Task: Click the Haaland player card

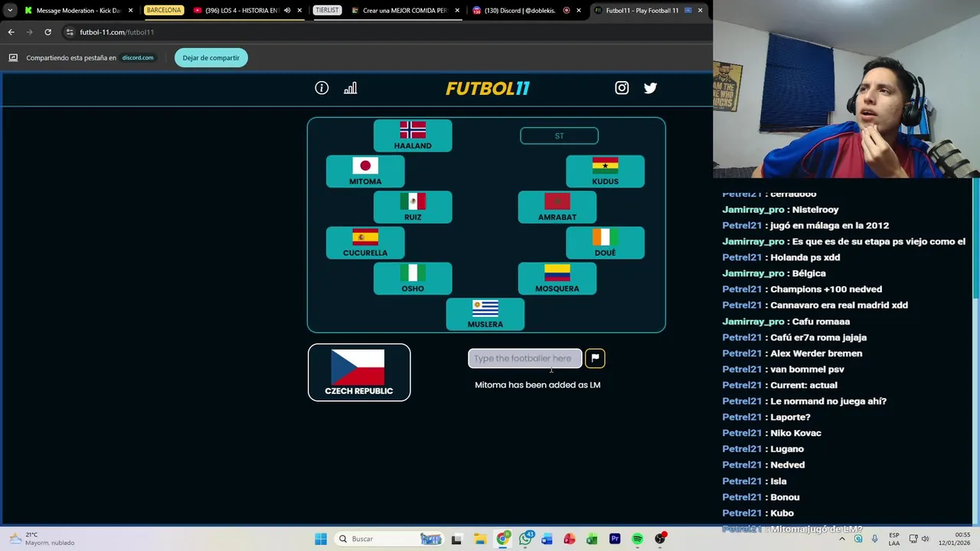Action: pyautogui.click(x=413, y=135)
